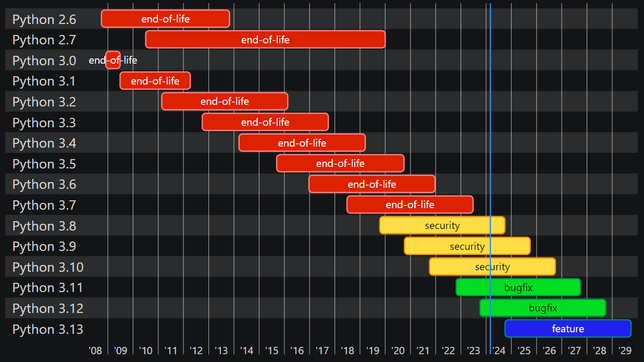Select the '25 year label
The height and width of the screenshot is (362, 644).
pyautogui.click(x=524, y=350)
